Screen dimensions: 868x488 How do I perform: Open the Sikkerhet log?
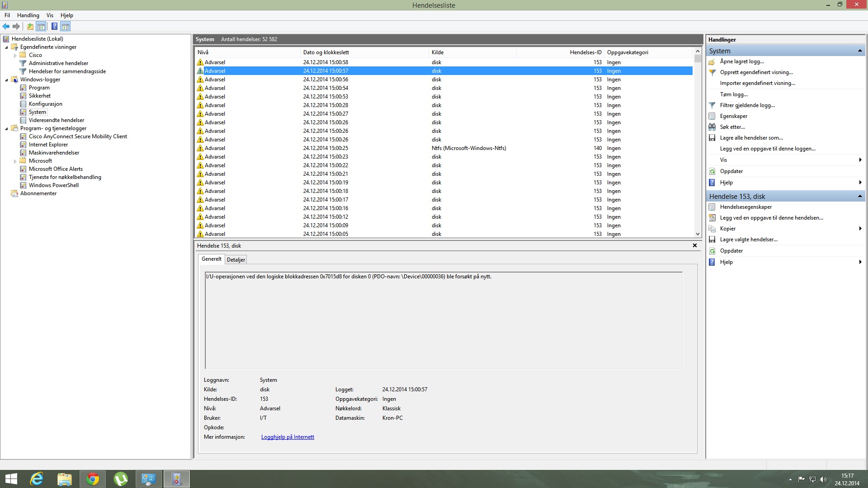pos(40,96)
